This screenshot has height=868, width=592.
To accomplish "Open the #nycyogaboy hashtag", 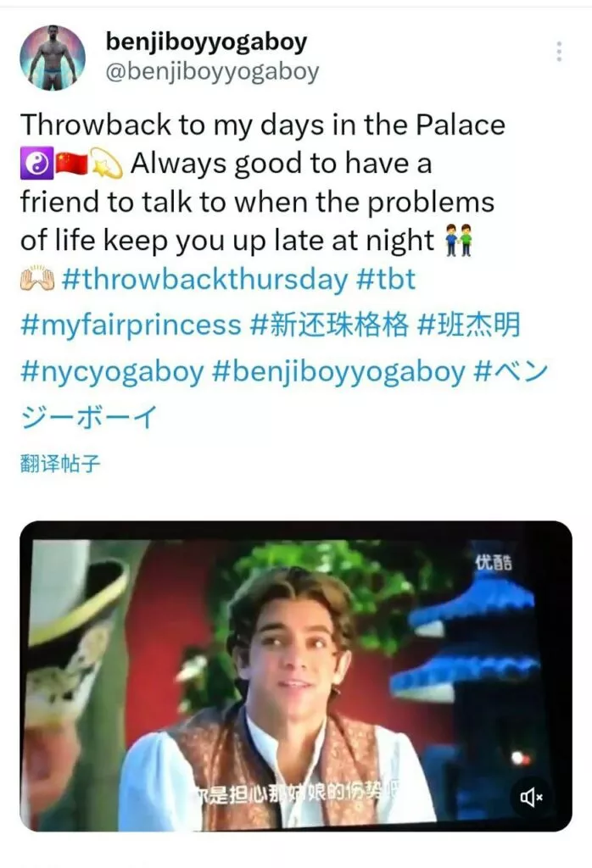I will pyautogui.click(x=112, y=372).
